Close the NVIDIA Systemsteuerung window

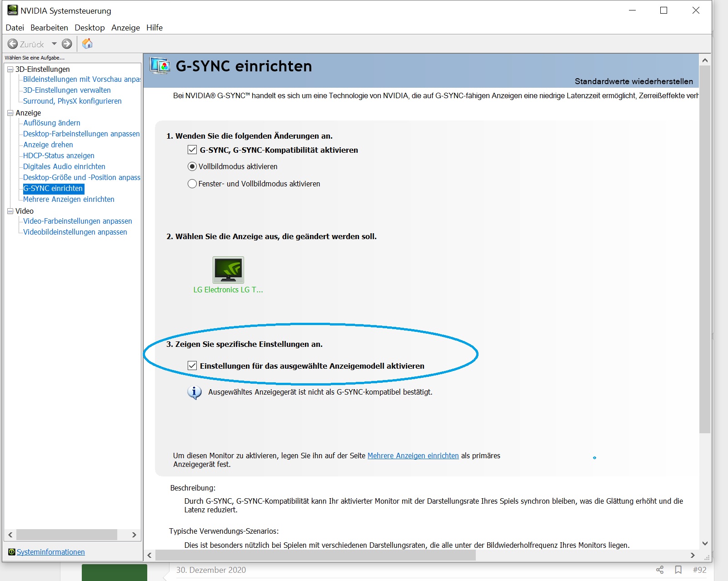[696, 10]
